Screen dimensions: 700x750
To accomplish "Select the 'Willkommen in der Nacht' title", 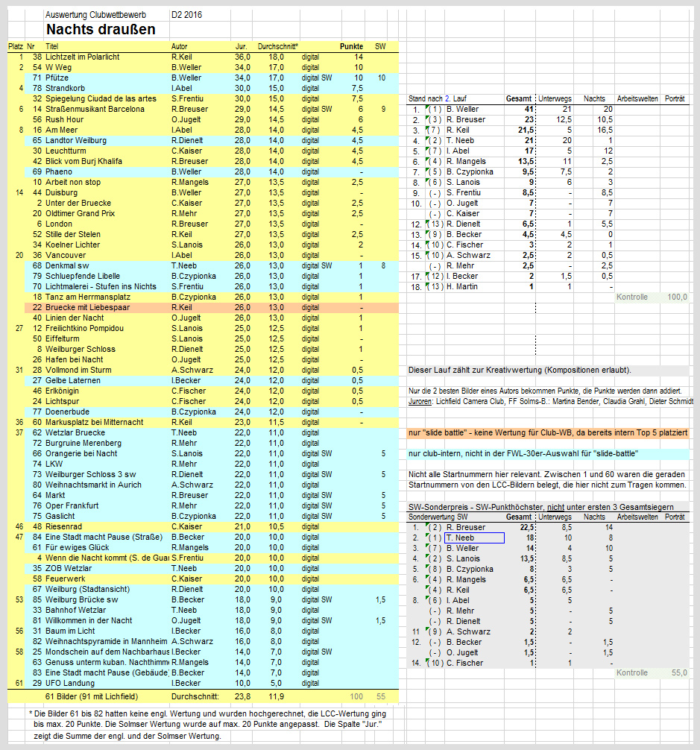I will (x=89, y=620).
